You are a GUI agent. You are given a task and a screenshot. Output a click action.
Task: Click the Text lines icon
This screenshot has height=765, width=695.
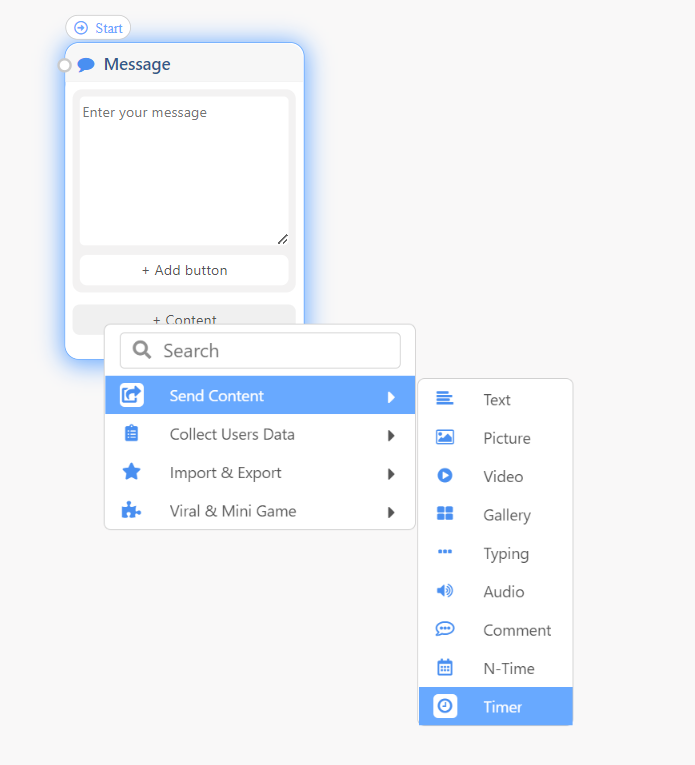point(444,398)
